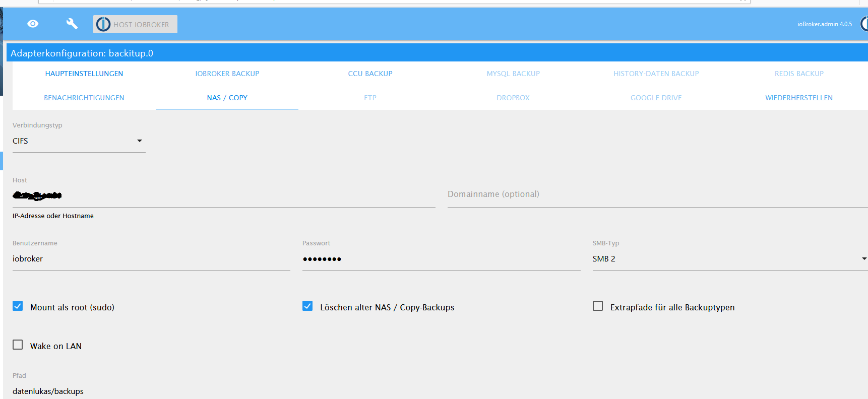868x399 pixels.
Task: Select the History-Daten Backup tab
Action: pos(656,74)
